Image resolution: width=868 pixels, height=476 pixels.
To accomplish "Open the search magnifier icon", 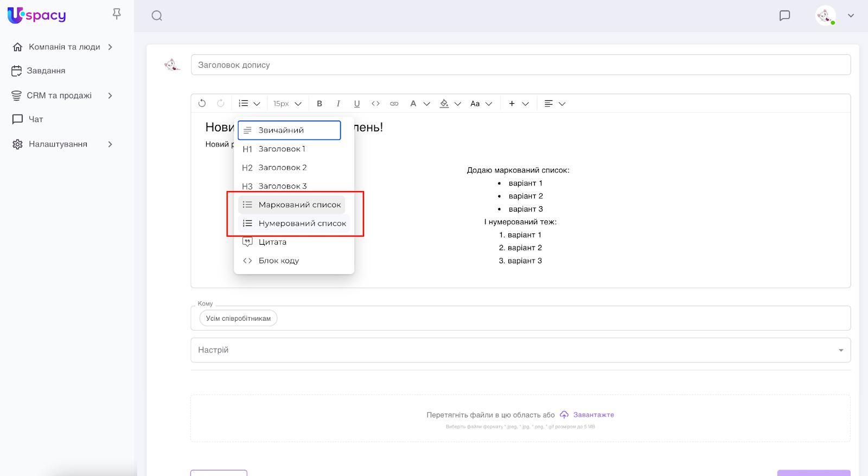I will pos(157,16).
